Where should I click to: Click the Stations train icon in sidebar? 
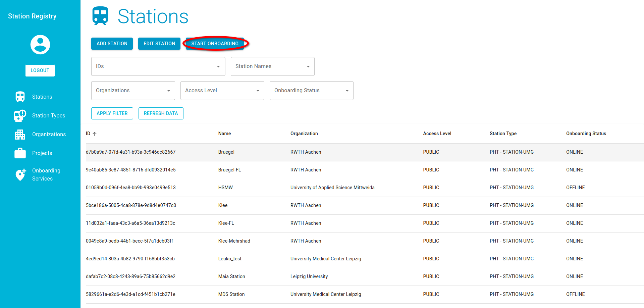[x=20, y=97]
